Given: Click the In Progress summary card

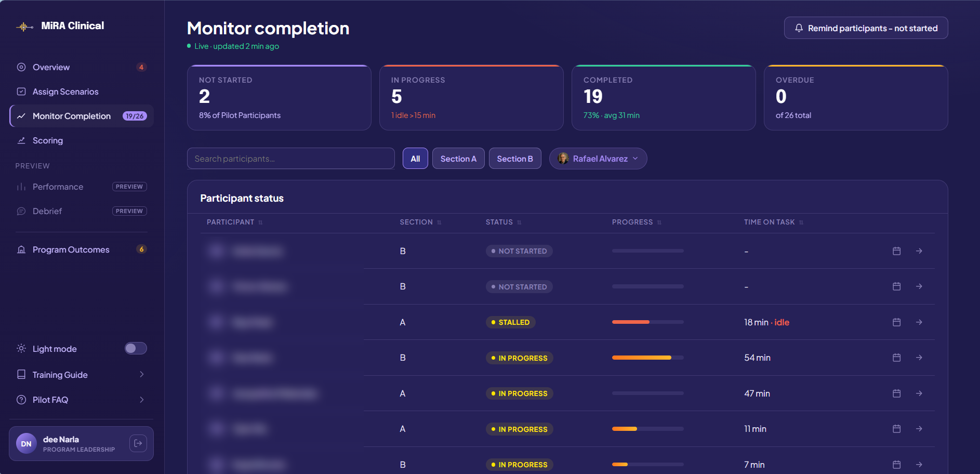Looking at the screenshot, I should pos(471,98).
